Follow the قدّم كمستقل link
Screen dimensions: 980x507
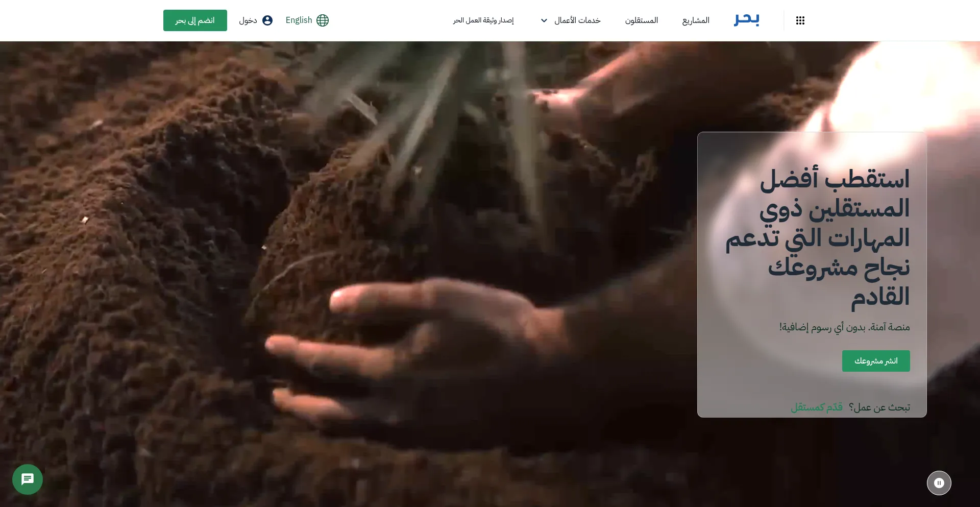(x=817, y=407)
